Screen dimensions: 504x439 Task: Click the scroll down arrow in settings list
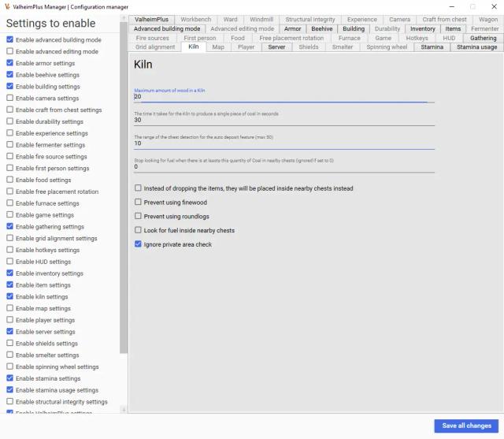(124, 409)
